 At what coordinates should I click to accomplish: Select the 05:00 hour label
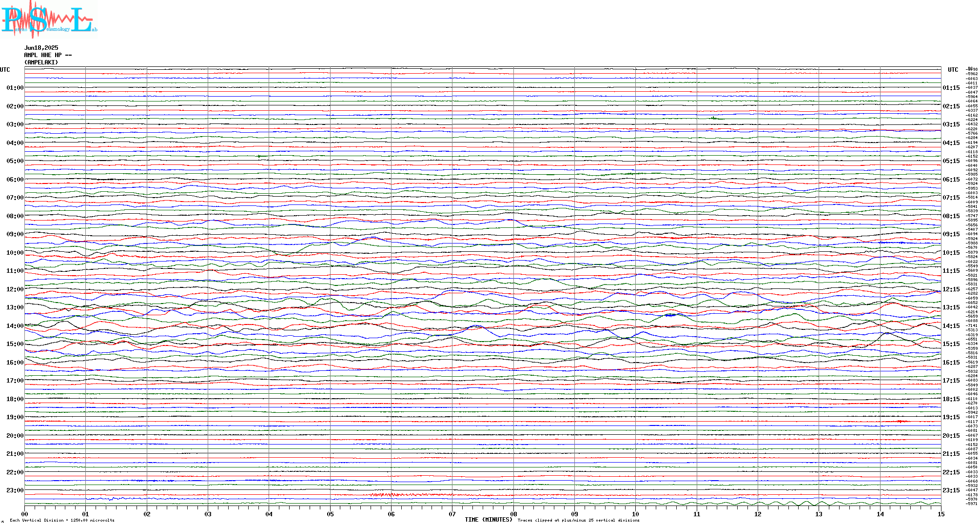(x=15, y=161)
